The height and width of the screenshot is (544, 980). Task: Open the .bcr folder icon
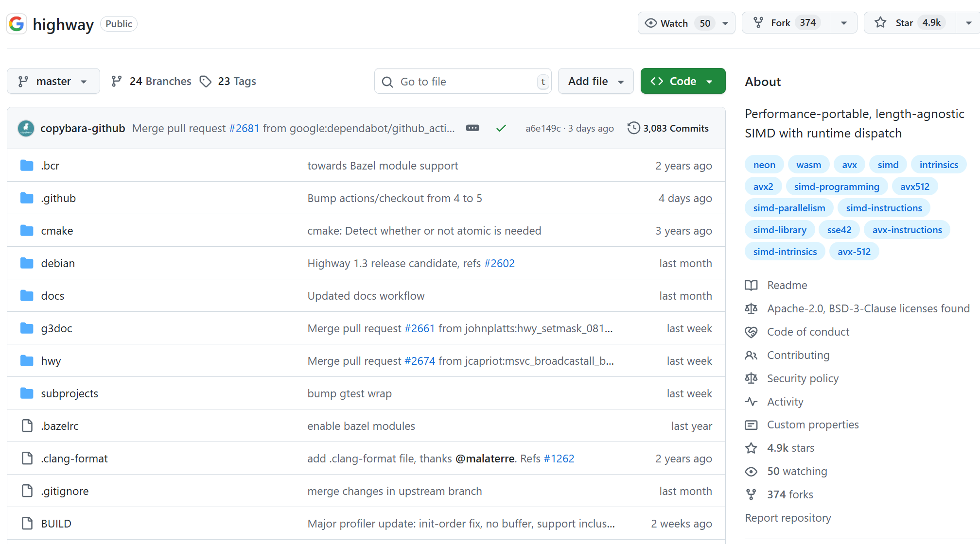27,166
